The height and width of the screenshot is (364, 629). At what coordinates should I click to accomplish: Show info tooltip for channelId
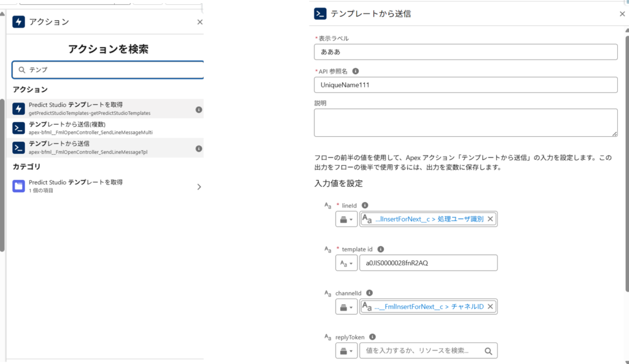click(x=369, y=293)
